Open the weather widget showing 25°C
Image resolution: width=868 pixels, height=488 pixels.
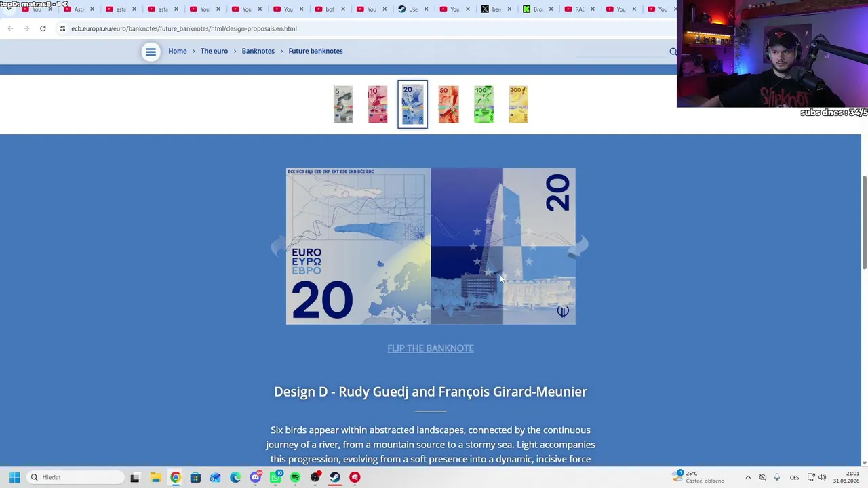(698, 476)
